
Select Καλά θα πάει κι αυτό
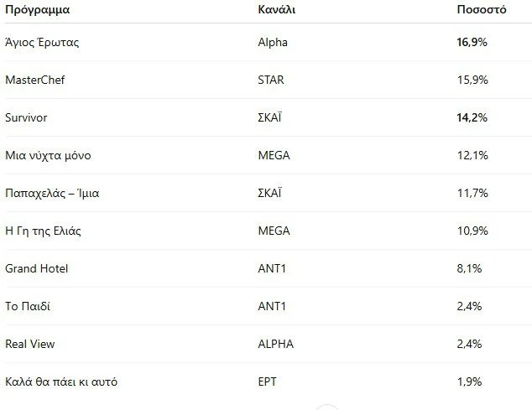[x=61, y=381]
